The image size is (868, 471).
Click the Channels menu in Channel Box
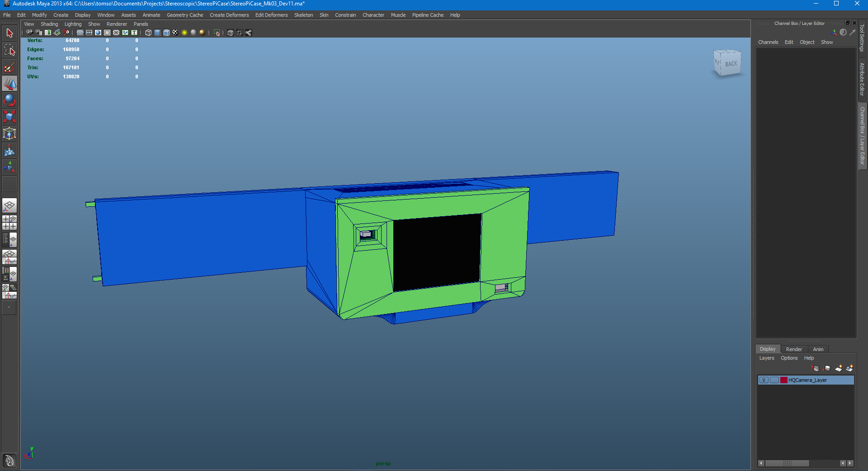768,42
